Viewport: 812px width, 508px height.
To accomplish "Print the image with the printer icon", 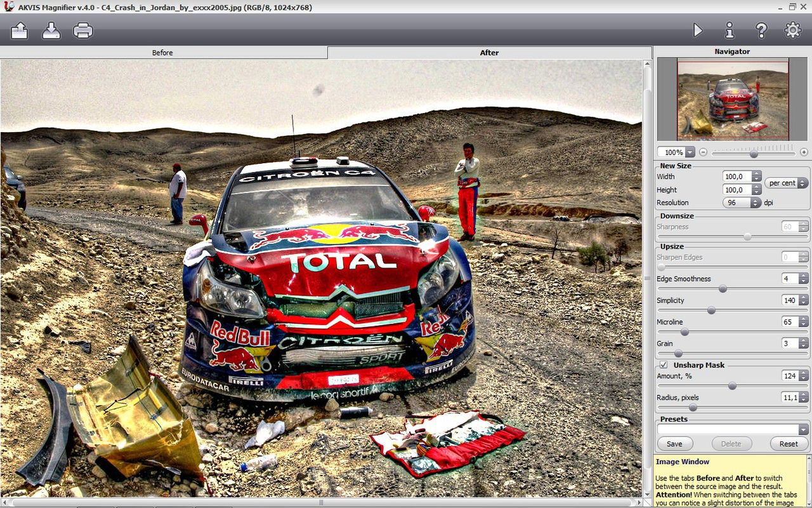I will [x=83, y=30].
